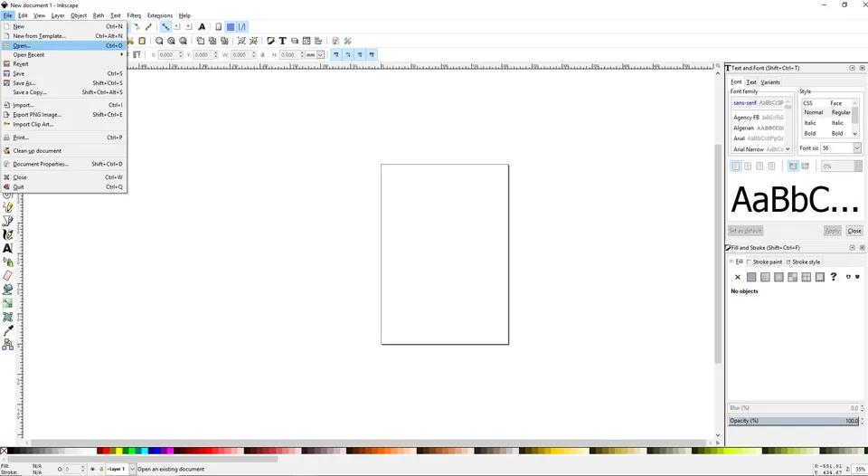Viewport: 868px width, 476px height.
Task: Select the Pencil freehand tool
Action: 8,206
